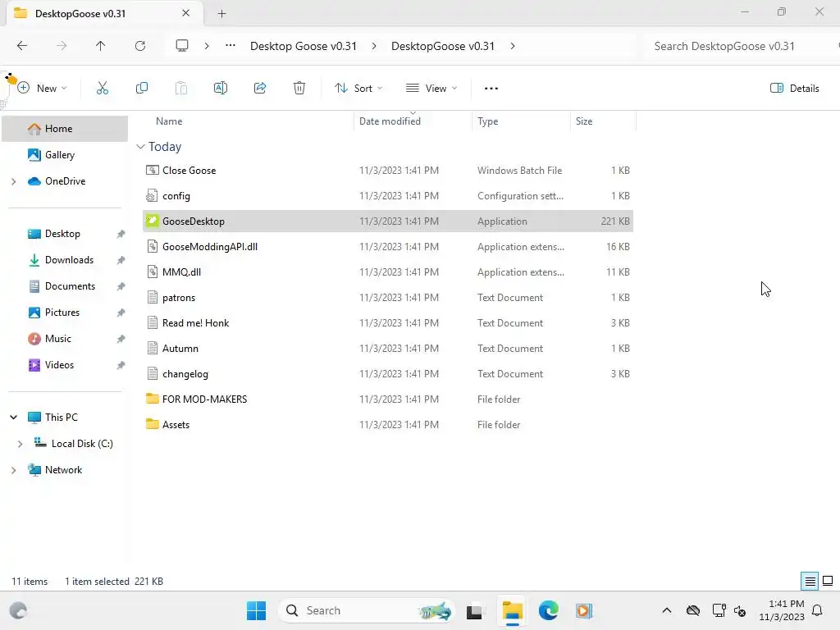Expand Network tree node
Viewport: 840px width, 630px height.
[13, 470]
